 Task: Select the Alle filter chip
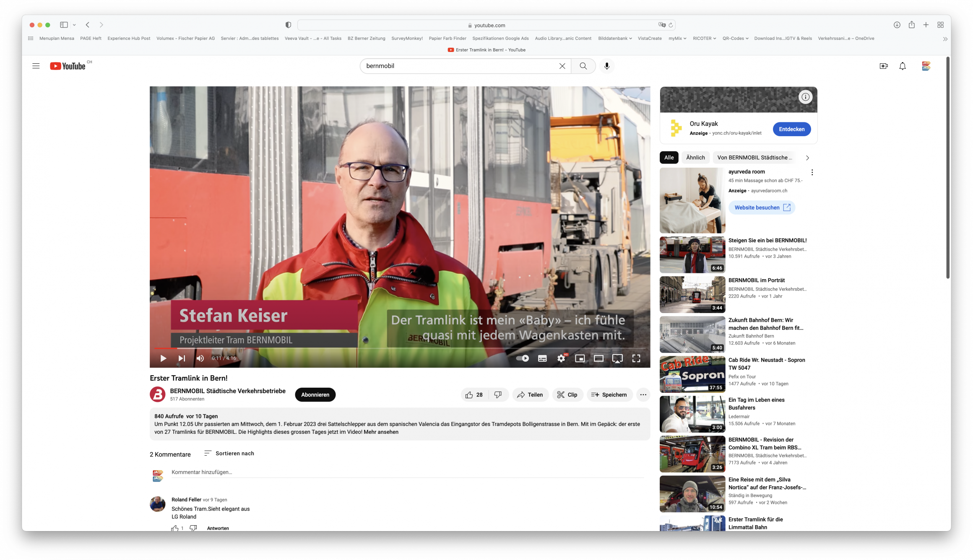(x=669, y=158)
